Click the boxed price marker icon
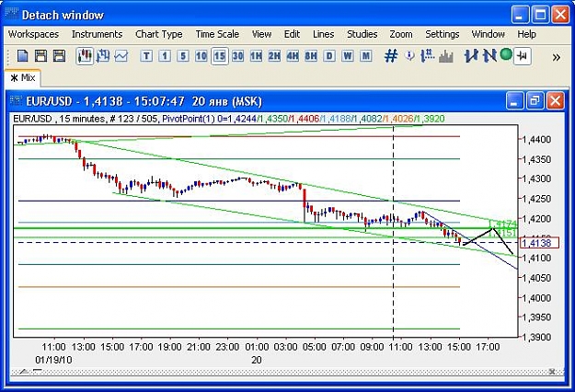This screenshot has height=392, width=575. pos(523,56)
